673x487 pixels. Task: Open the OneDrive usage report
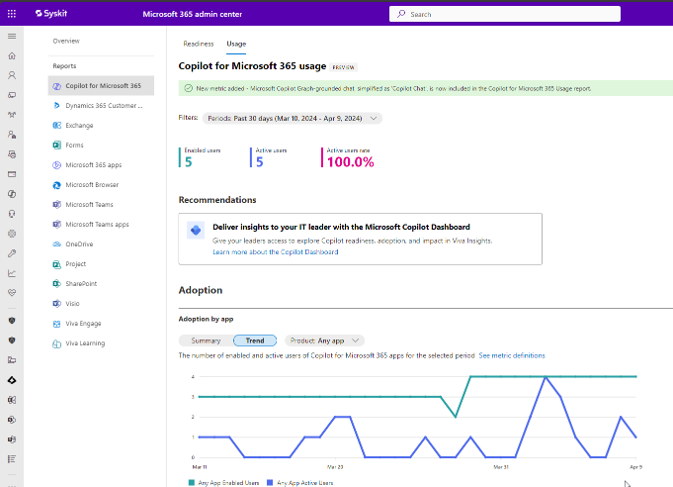point(79,244)
